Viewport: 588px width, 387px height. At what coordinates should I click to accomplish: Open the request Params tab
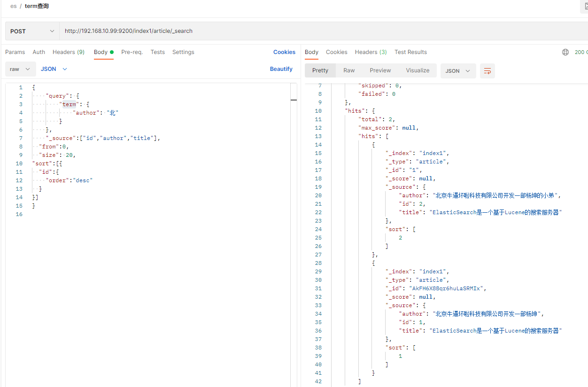coord(15,52)
